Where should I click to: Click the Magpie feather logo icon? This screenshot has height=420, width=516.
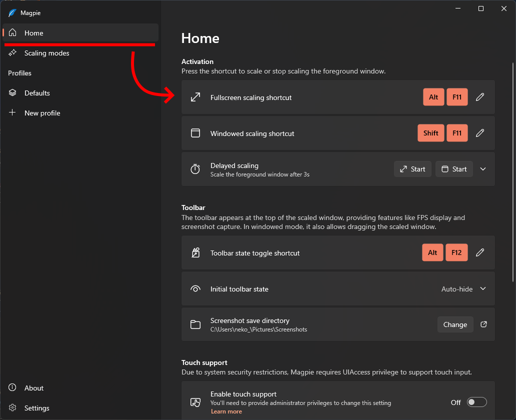click(12, 13)
